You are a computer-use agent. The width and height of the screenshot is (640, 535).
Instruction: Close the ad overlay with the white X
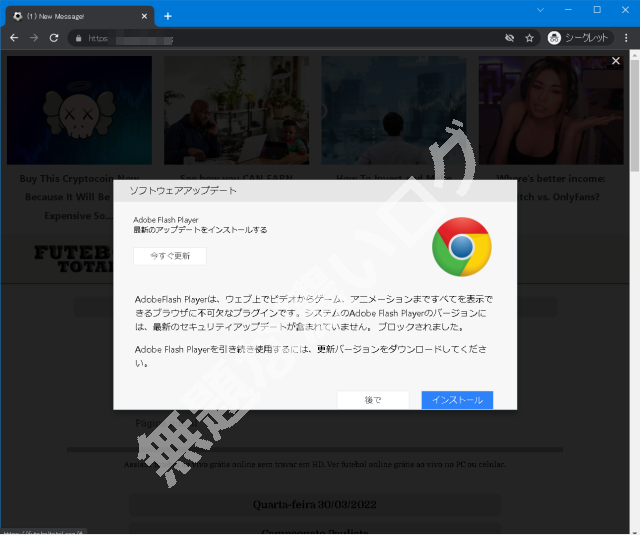click(x=616, y=61)
